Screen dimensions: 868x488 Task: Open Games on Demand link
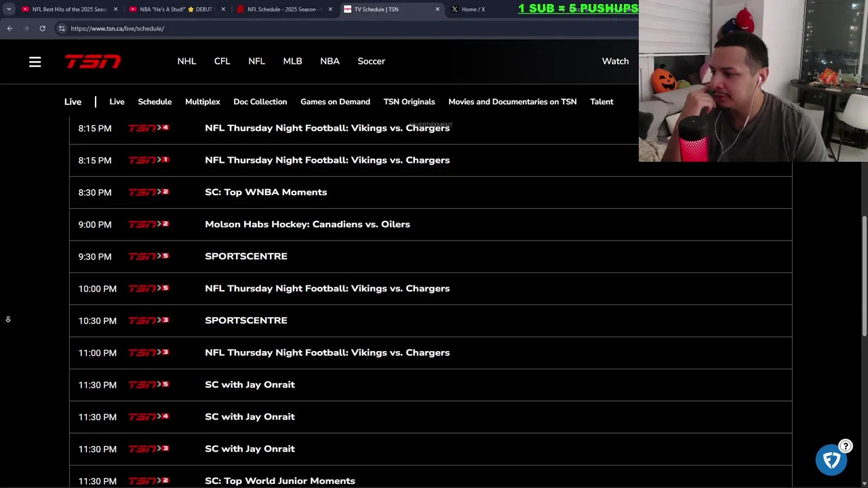click(335, 102)
